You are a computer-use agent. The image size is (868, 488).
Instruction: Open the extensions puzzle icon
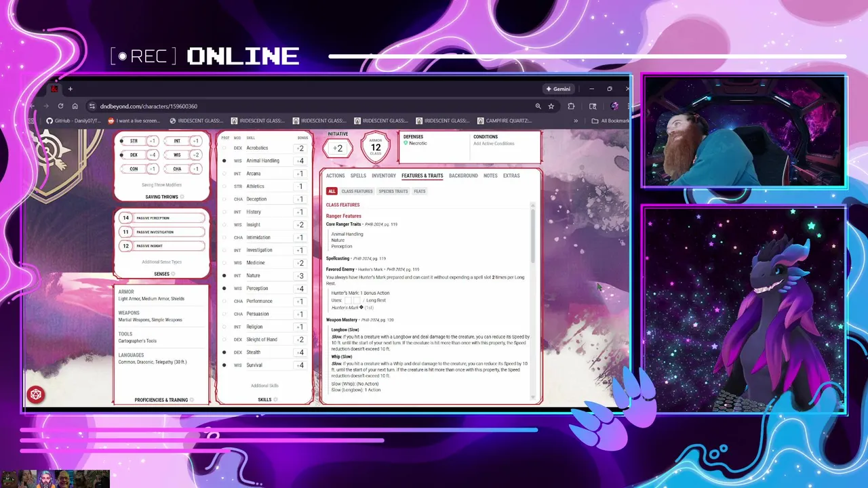[x=571, y=106]
